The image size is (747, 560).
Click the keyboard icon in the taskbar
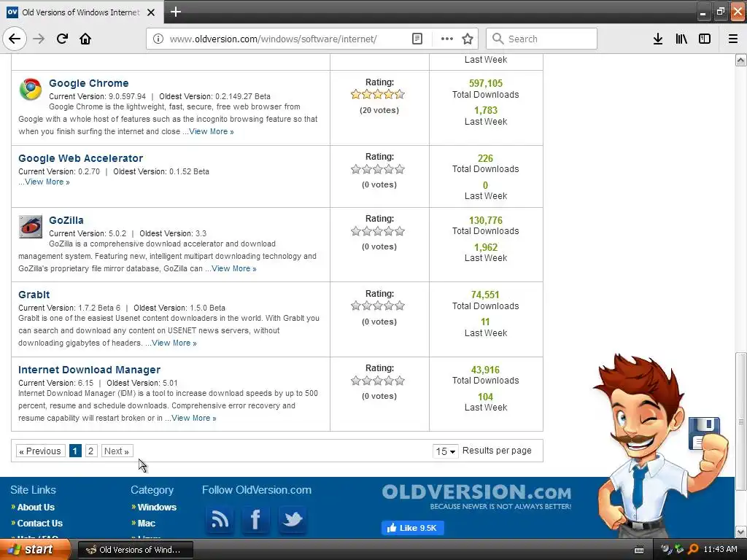click(639, 550)
